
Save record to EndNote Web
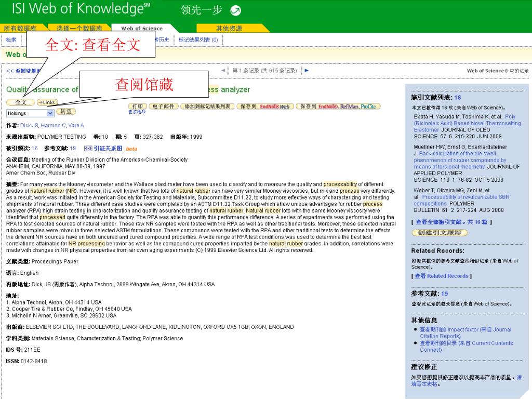coord(265,106)
